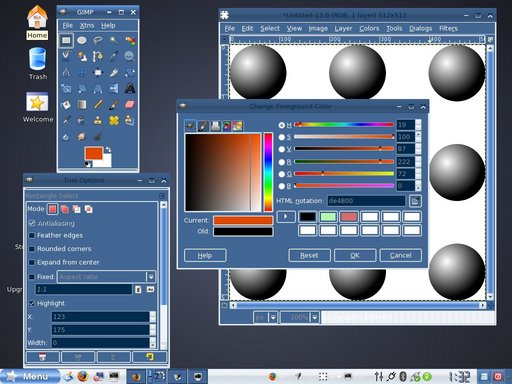512x384 pixels.
Task: Toggle the Fixed checkbox
Action: click(x=32, y=277)
